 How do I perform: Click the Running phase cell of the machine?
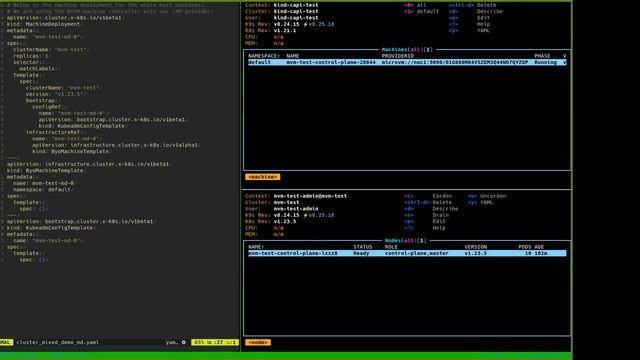pyautogui.click(x=545, y=62)
